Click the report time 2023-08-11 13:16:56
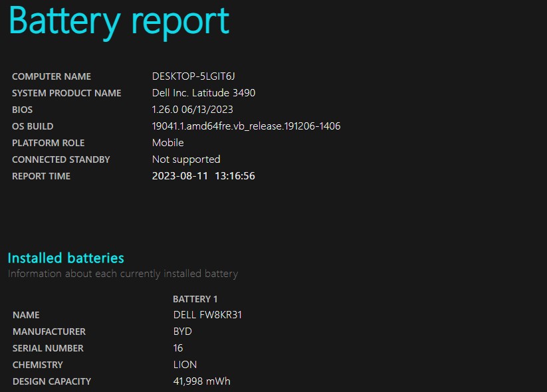The width and height of the screenshot is (547, 392). click(x=203, y=176)
